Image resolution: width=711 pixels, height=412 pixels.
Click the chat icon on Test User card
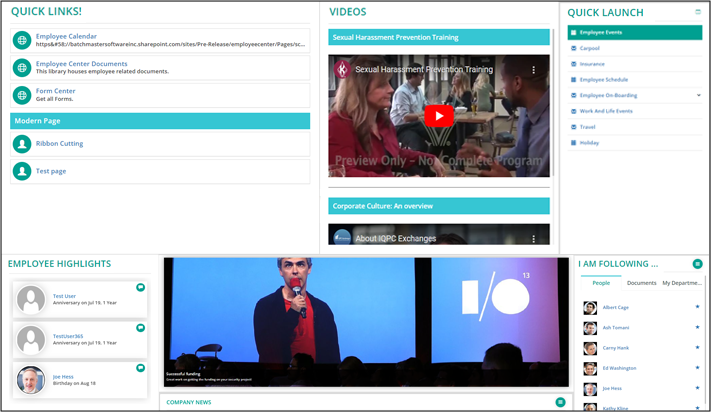point(140,288)
